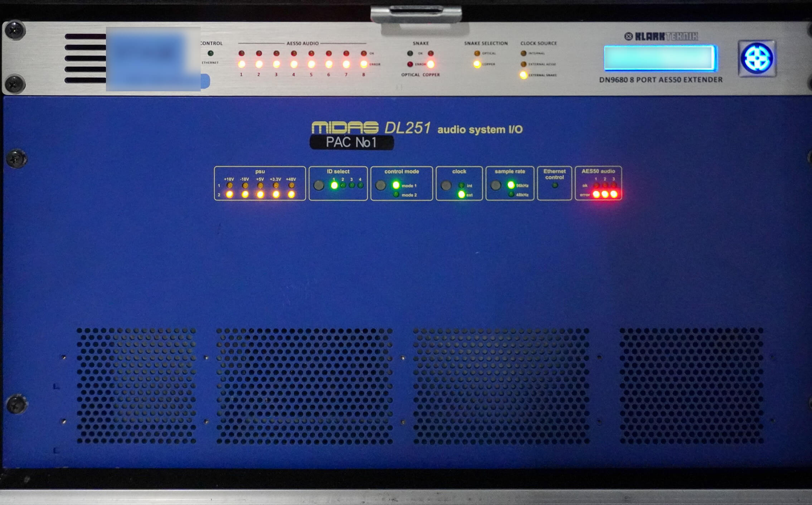
Task: Tap DN9680 AES50 port 8 OK LED
Action: click(364, 53)
